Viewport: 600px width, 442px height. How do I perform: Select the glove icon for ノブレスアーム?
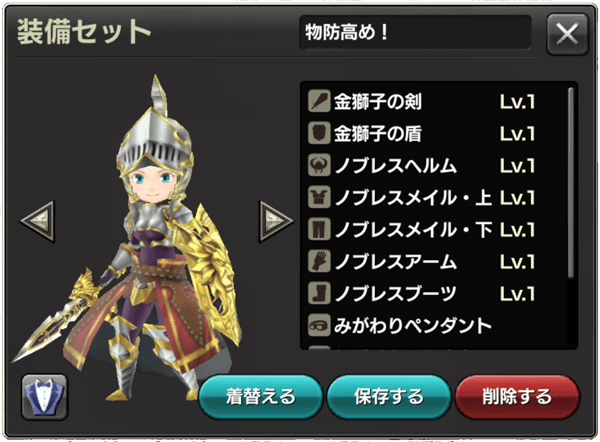pyautogui.click(x=319, y=261)
